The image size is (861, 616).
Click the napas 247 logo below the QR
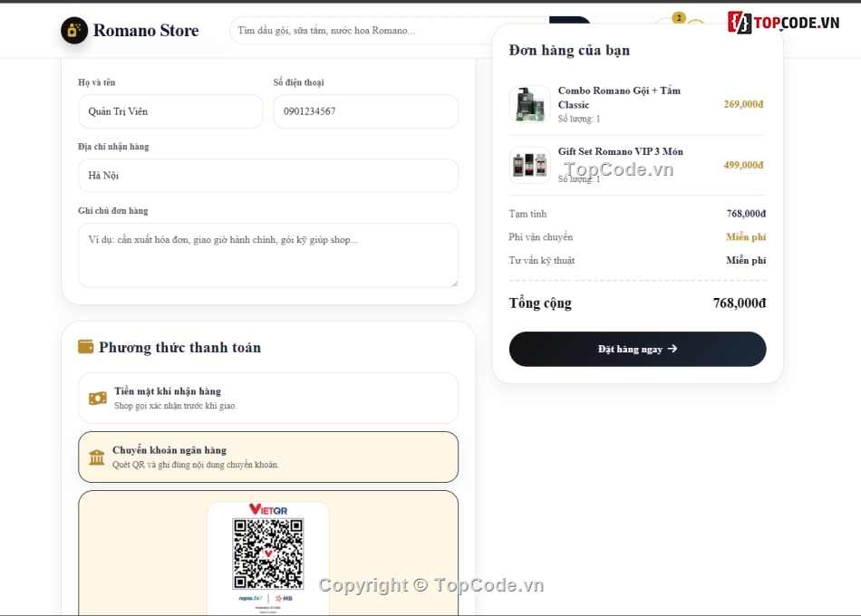coord(250,599)
